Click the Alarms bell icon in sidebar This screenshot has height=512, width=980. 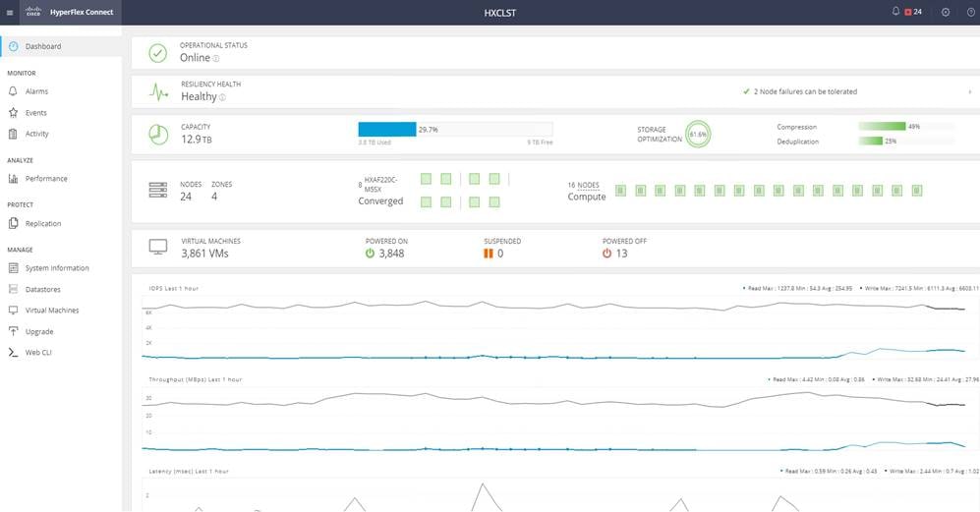[x=13, y=91]
